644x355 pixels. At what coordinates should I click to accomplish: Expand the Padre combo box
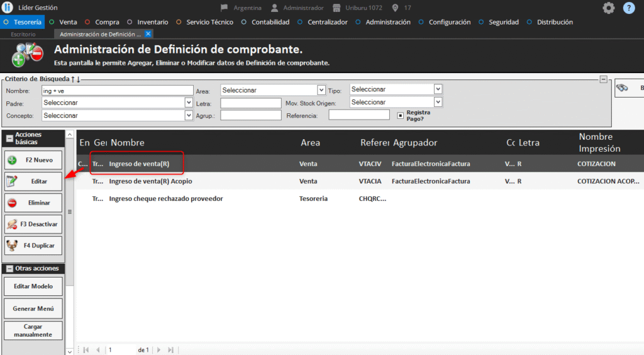click(189, 102)
